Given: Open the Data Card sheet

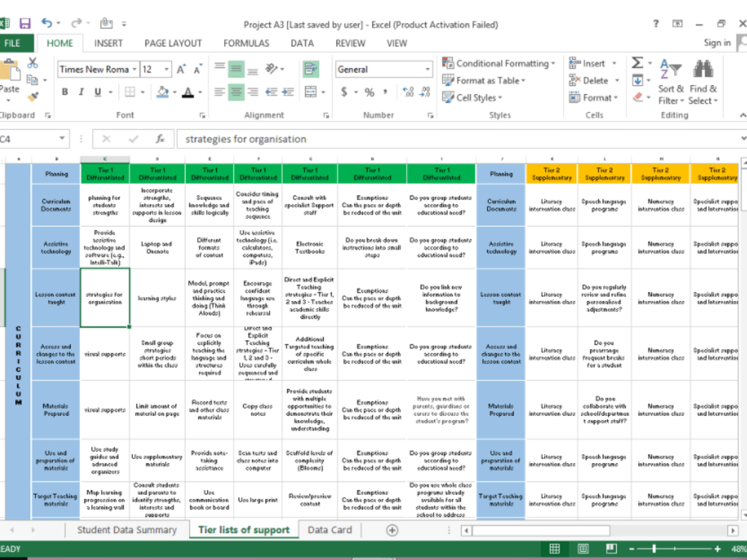Looking at the screenshot, I should [329, 529].
